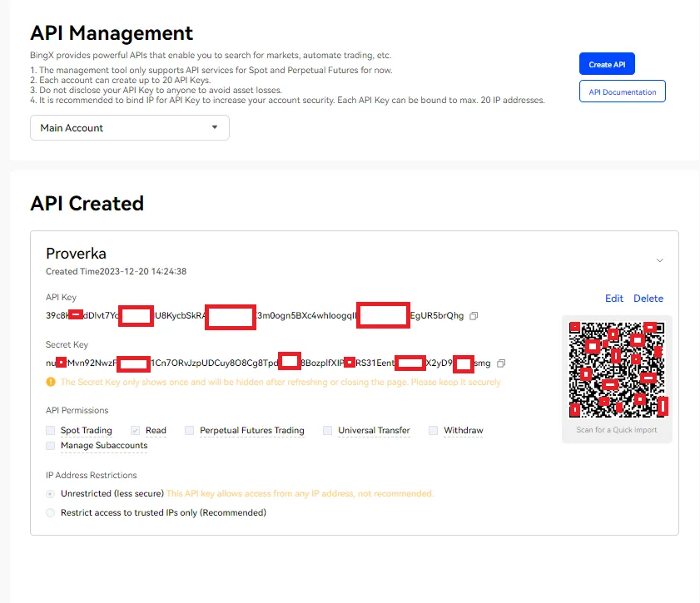Delete the Proverka API key

(x=648, y=299)
